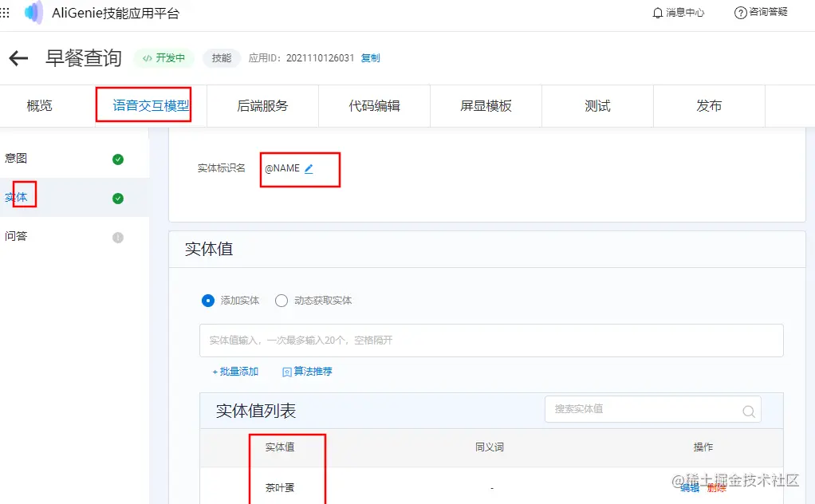Switch to the 语音交互模型 tab

pyautogui.click(x=152, y=106)
